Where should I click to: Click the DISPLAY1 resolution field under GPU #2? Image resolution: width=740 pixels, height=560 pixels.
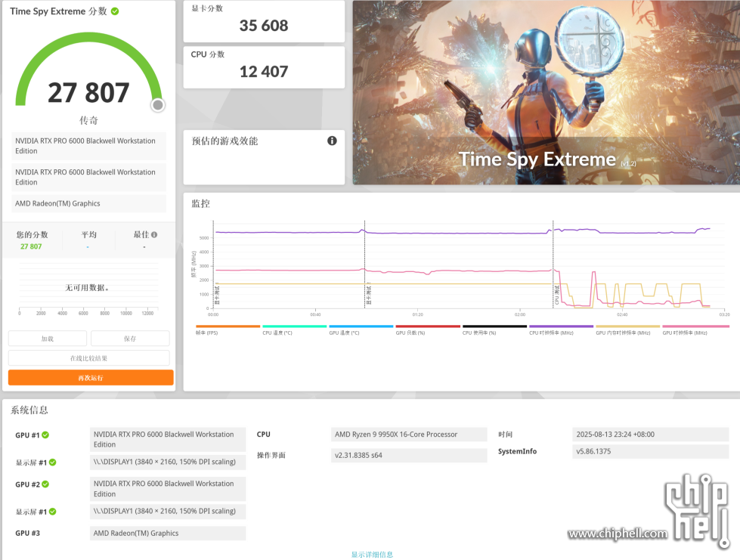168,511
